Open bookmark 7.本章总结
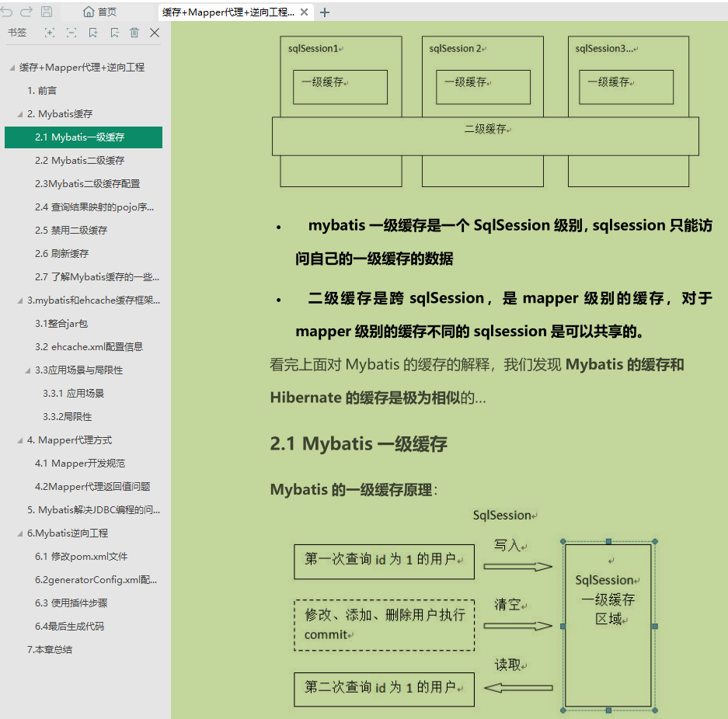The width and height of the screenshot is (728, 719). (50, 649)
